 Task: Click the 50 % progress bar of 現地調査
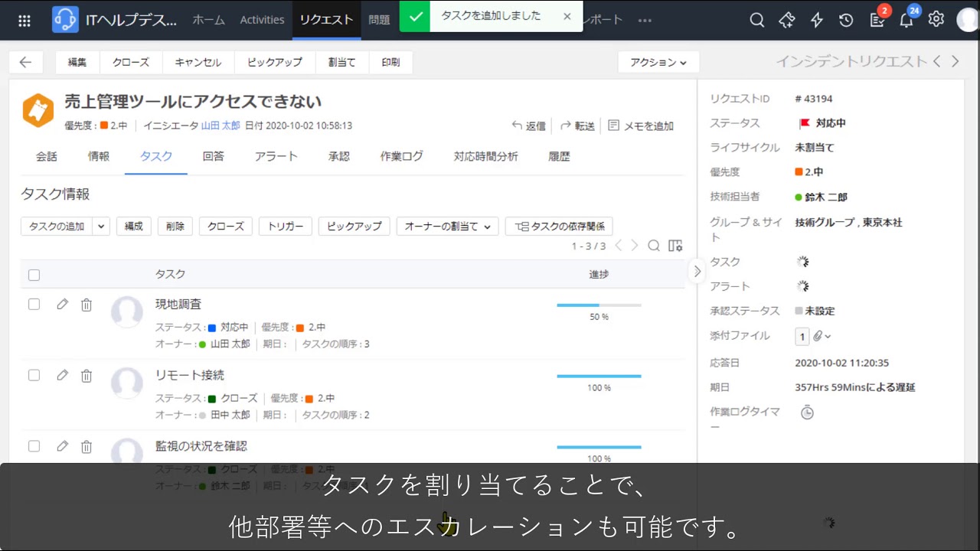click(x=599, y=305)
